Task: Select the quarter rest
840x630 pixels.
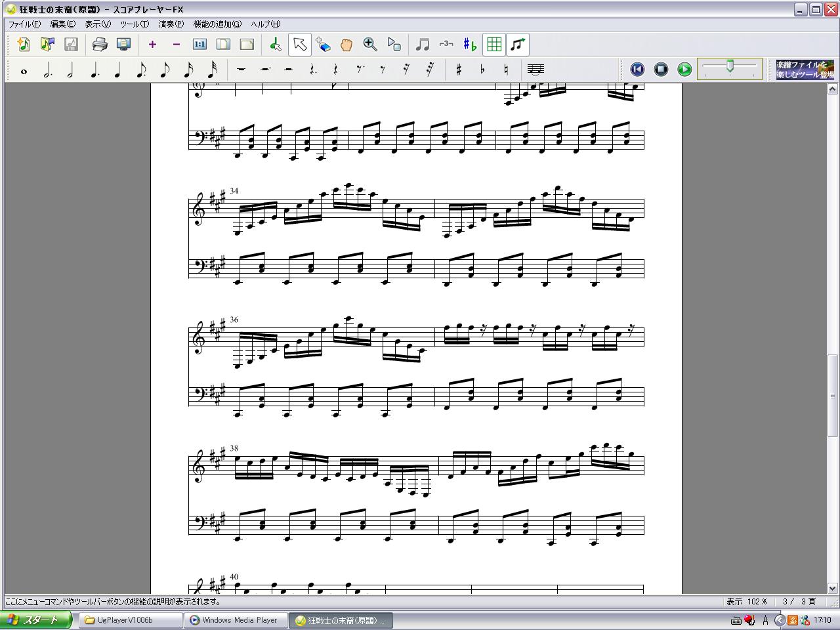Action: point(335,70)
